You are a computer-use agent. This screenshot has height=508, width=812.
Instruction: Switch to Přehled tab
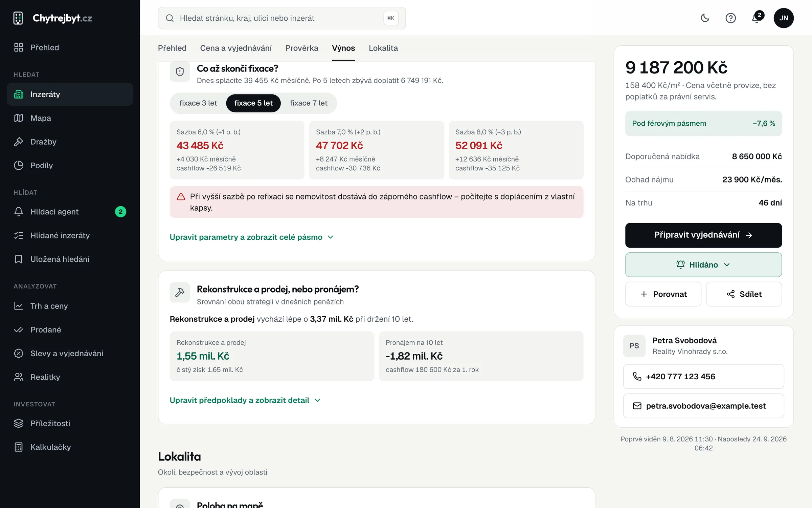pyautogui.click(x=172, y=48)
